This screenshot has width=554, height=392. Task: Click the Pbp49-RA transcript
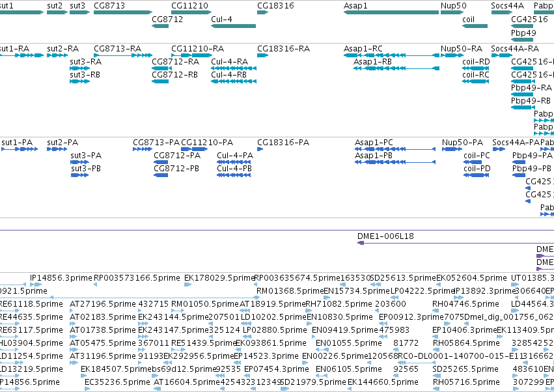pyautogui.click(x=522, y=94)
